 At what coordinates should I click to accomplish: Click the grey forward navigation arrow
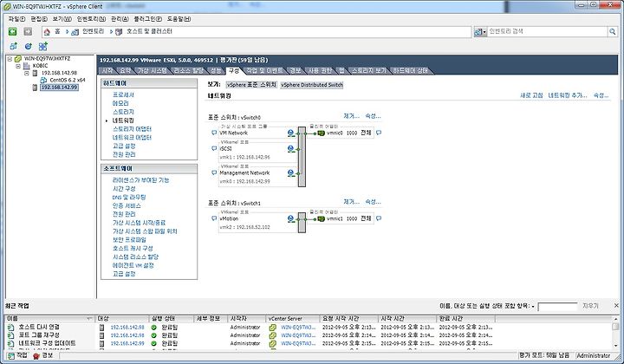click(28, 31)
